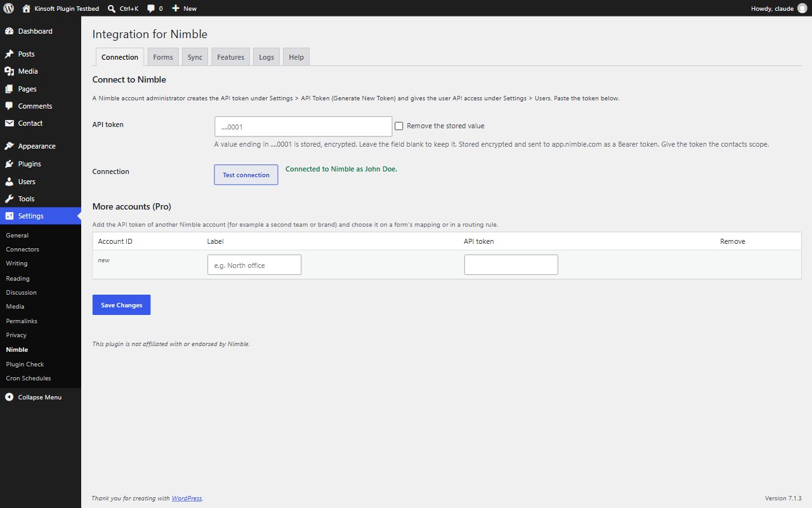Viewport: 812px width, 508px height.
Task: Focus the account Label field
Action: point(254,265)
